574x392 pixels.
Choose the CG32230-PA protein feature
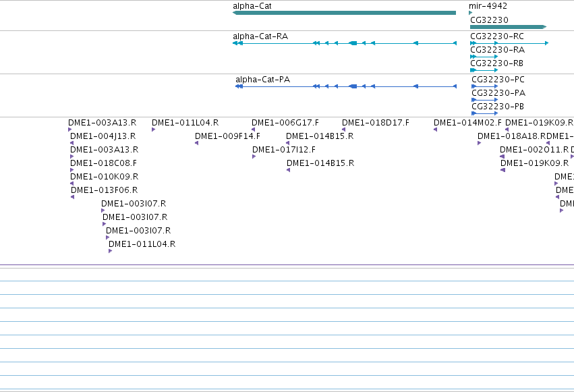tap(485, 100)
